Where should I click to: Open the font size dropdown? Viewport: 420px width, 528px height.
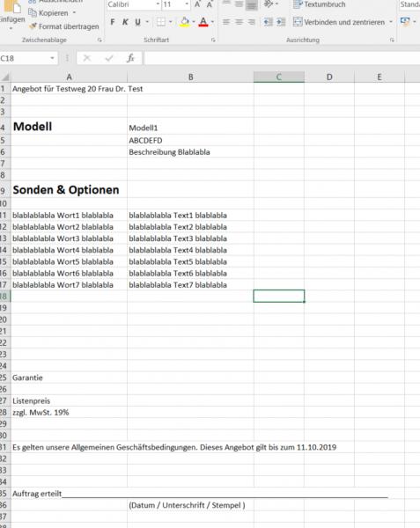coord(187,4)
